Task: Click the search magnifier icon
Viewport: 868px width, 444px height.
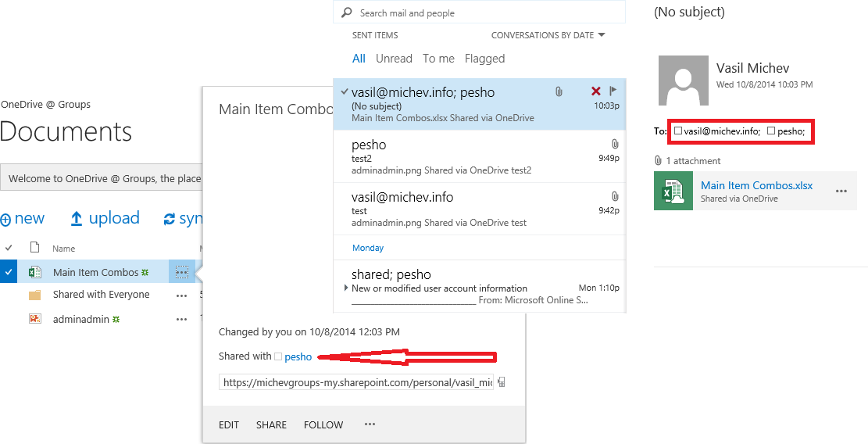Action: 347,13
